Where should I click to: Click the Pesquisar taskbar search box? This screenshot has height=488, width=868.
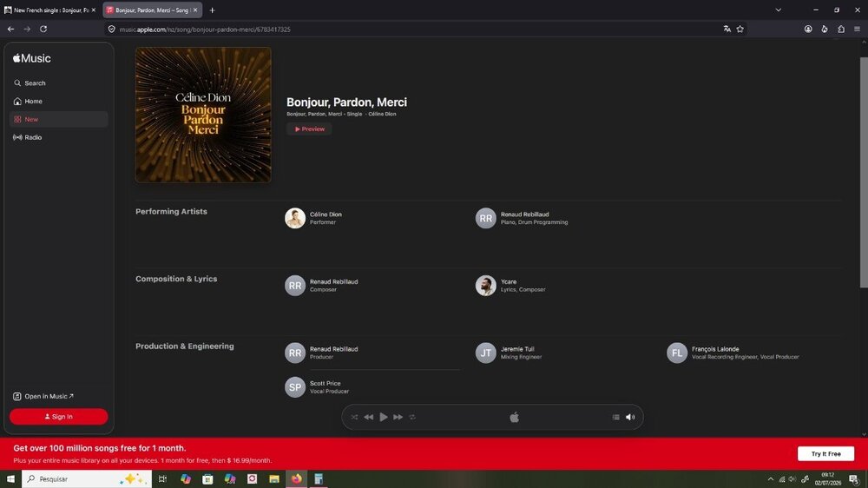(86, 478)
